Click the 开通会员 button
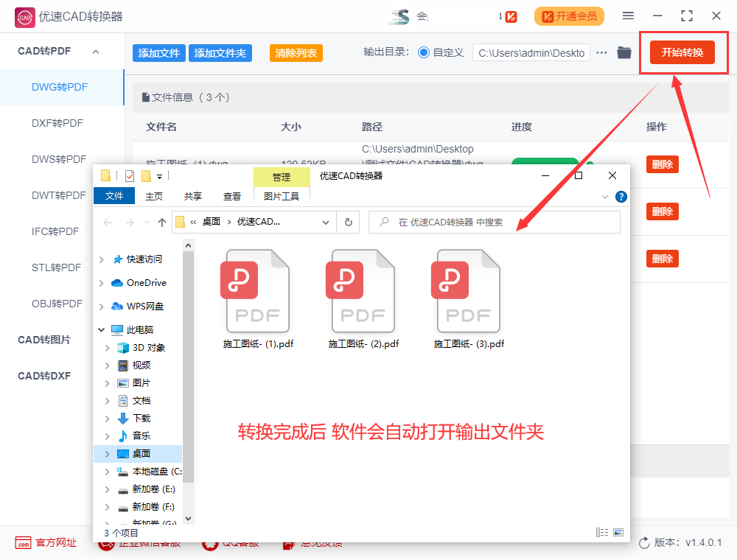737x560 pixels. pos(569,16)
